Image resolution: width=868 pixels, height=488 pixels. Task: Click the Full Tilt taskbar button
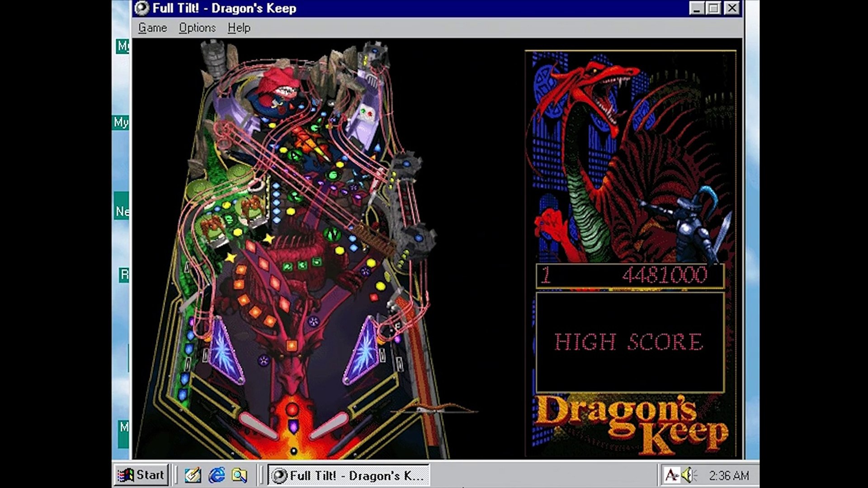(349, 475)
